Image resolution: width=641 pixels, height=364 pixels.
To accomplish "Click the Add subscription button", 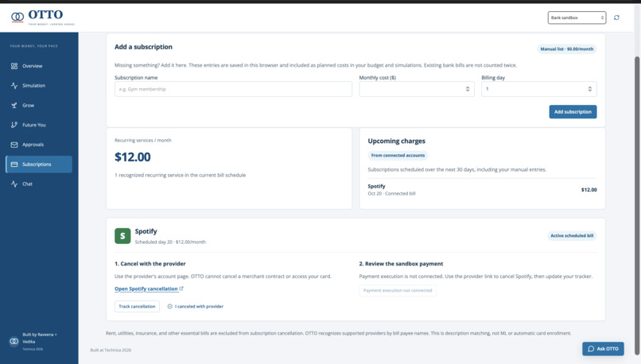I will tap(573, 111).
